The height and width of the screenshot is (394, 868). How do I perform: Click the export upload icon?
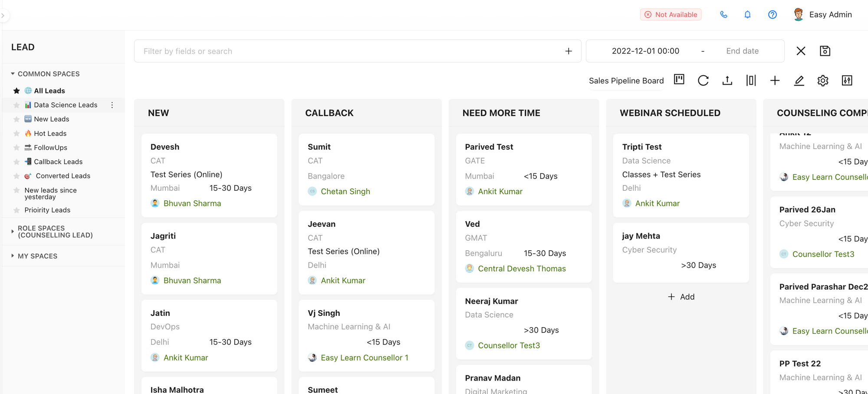click(x=727, y=80)
